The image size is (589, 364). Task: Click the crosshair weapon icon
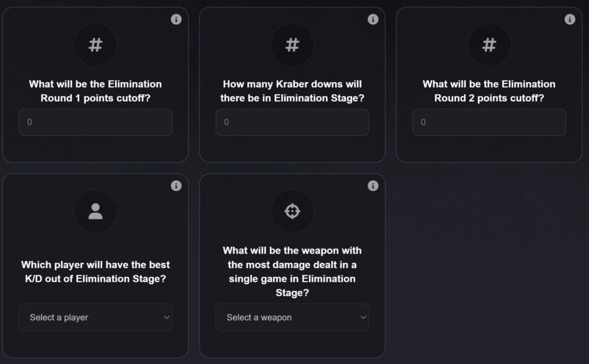click(x=292, y=212)
